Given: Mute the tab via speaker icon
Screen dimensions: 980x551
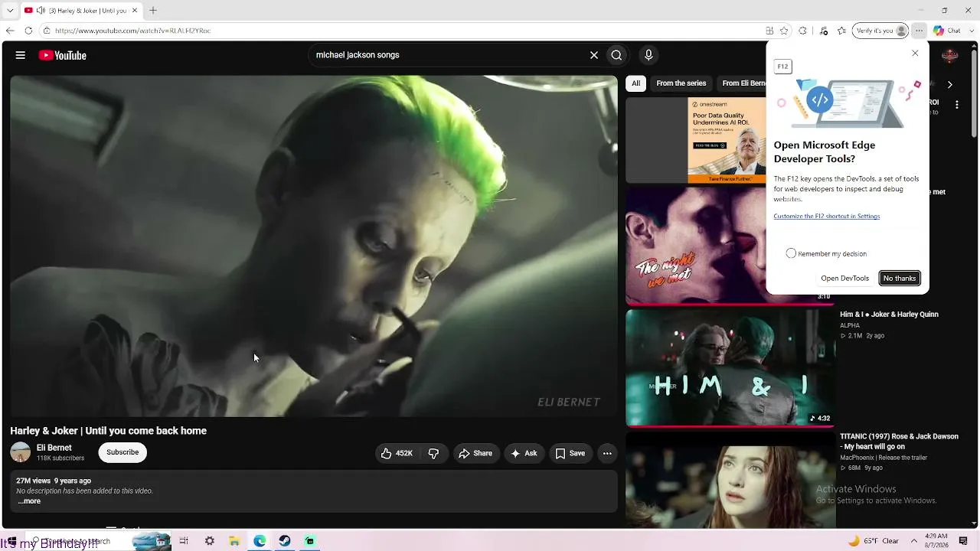Looking at the screenshot, I should point(40,11).
